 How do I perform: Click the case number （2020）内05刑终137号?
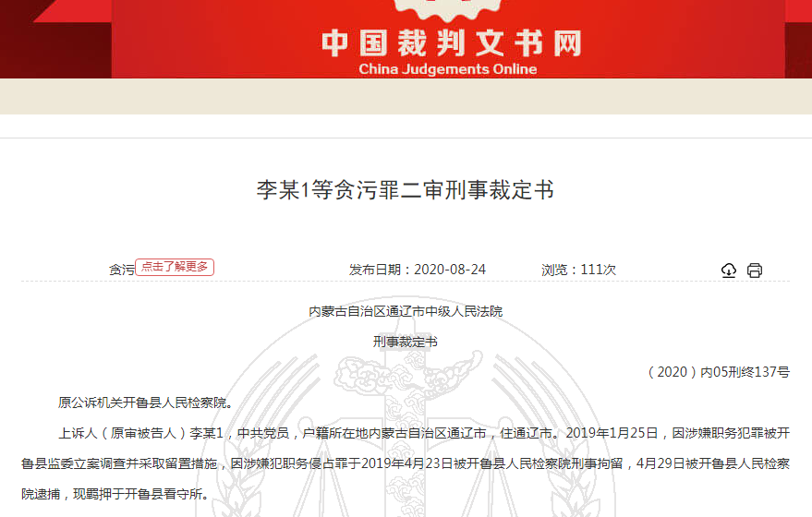719,372
